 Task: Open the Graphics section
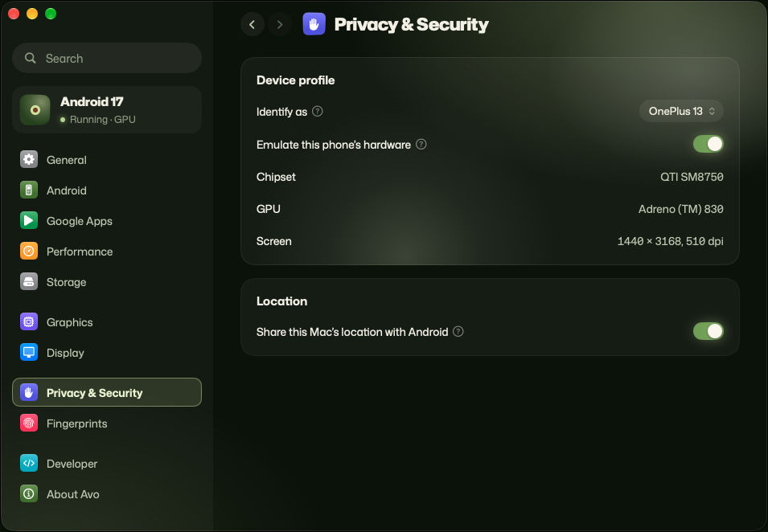pyautogui.click(x=107, y=322)
